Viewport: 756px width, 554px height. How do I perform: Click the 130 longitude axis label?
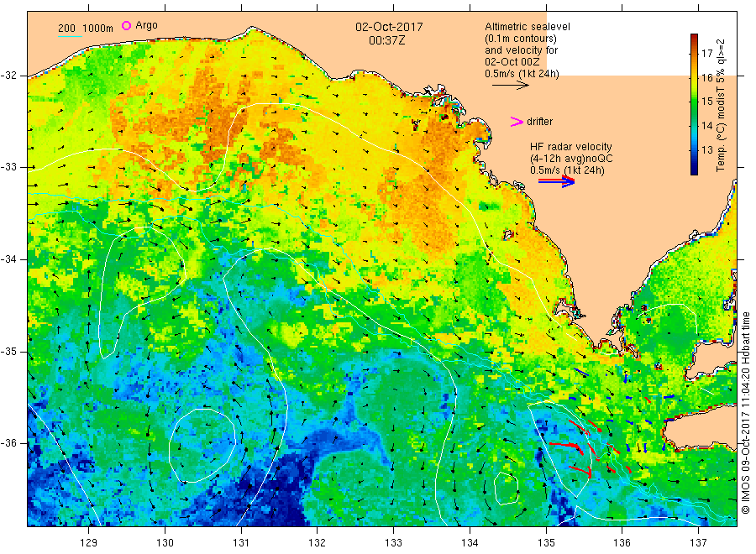coord(165,543)
